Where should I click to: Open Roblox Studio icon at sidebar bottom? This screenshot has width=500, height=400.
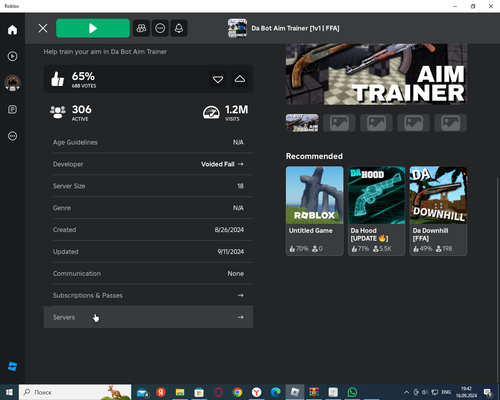coord(12,366)
